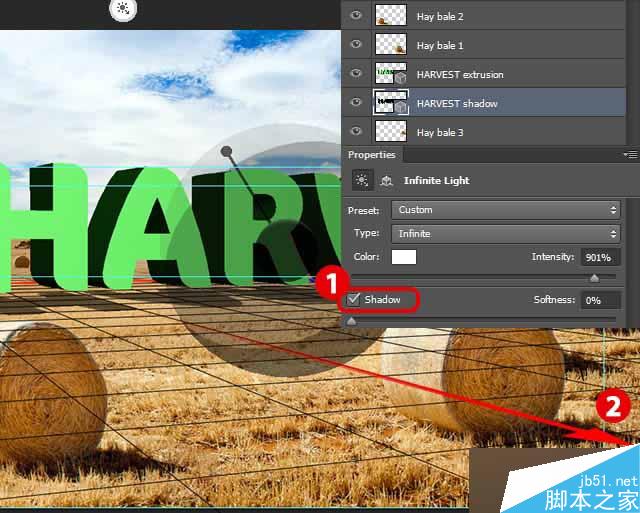This screenshot has width=640, height=513.
Task: Toggle visibility of HARVEST shadow layer
Action: point(356,102)
